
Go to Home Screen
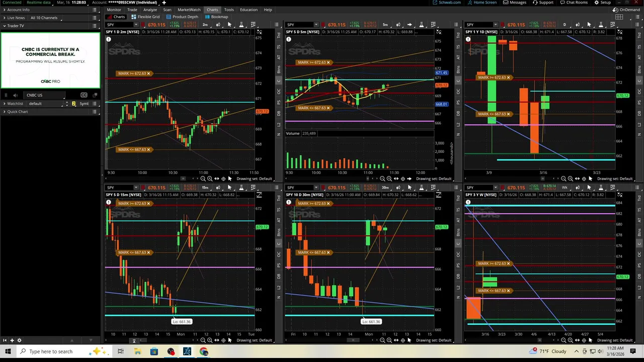pos(482,3)
